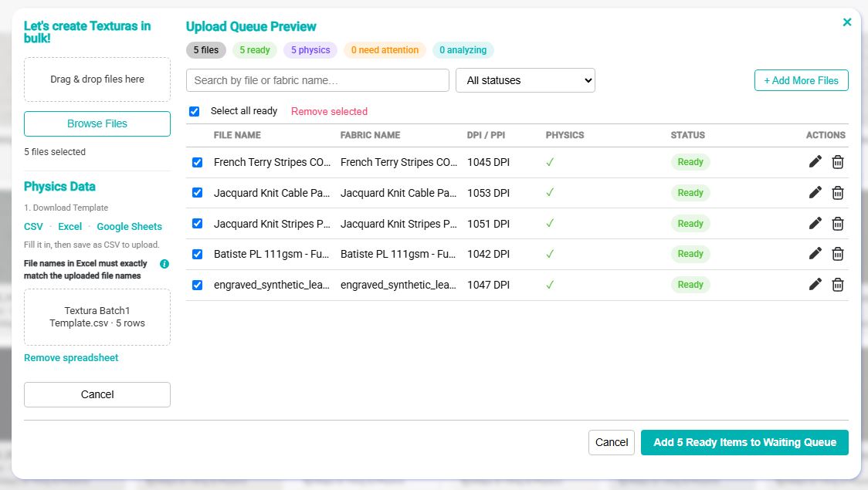Click the Textura Batch1 Template.csv box
Screen dimensions: 868x490
97,317
